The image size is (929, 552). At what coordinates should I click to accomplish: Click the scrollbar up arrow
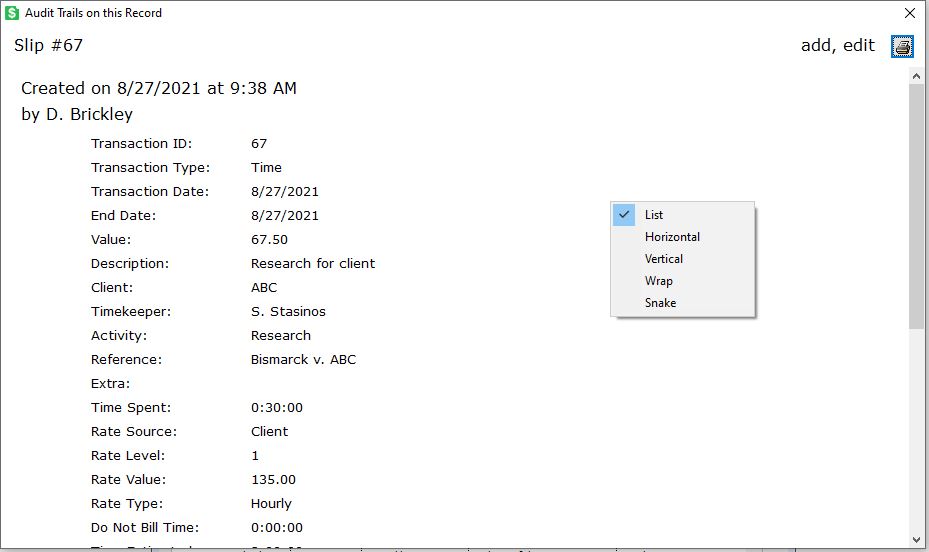(x=916, y=76)
